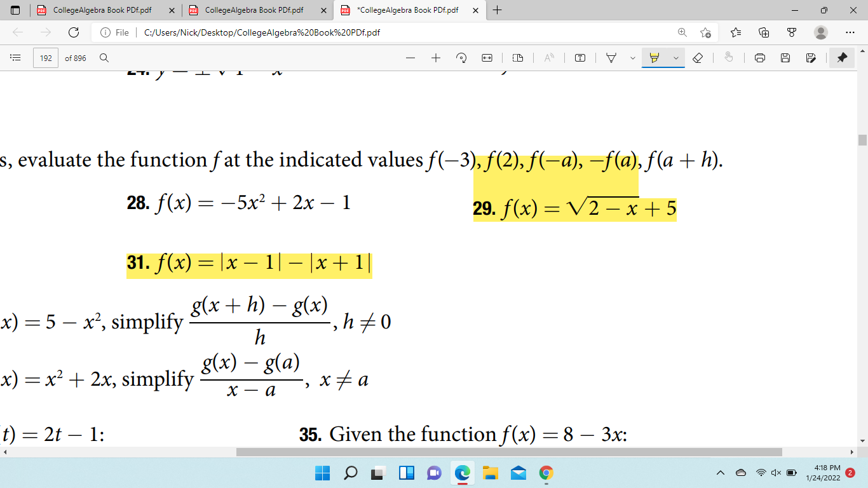Expand the browser overflow menu
The image size is (868, 488).
pyautogui.click(x=850, y=32)
